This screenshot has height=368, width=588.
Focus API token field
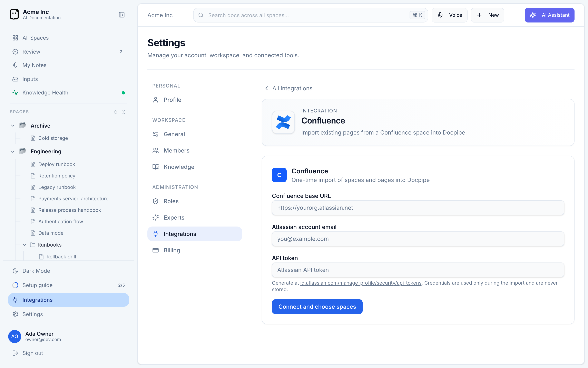(x=418, y=270)
